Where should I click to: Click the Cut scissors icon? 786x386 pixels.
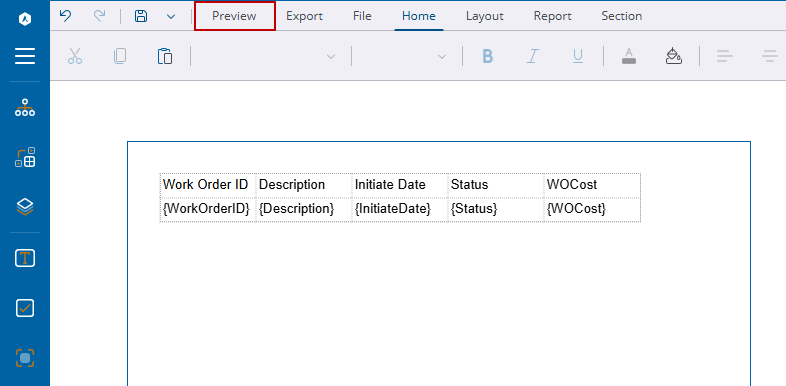75,56
